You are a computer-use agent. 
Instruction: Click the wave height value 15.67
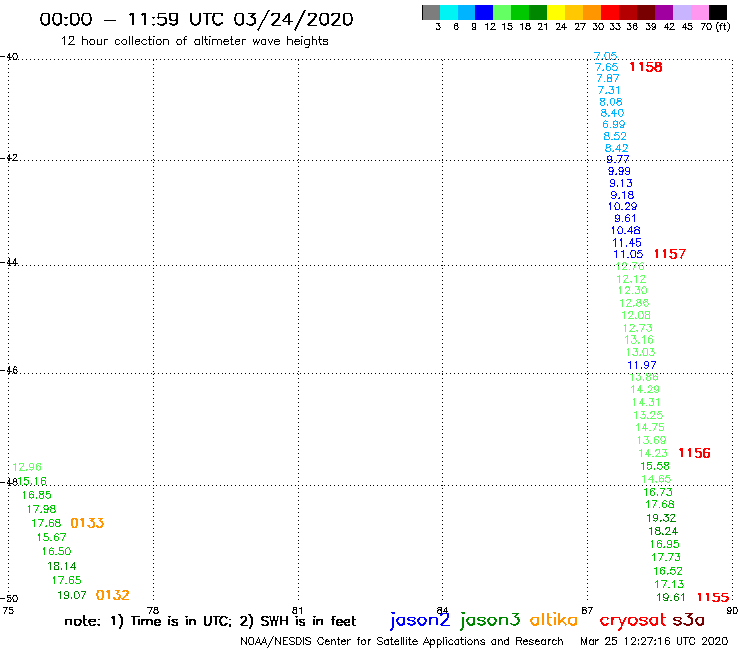point(51,538)
